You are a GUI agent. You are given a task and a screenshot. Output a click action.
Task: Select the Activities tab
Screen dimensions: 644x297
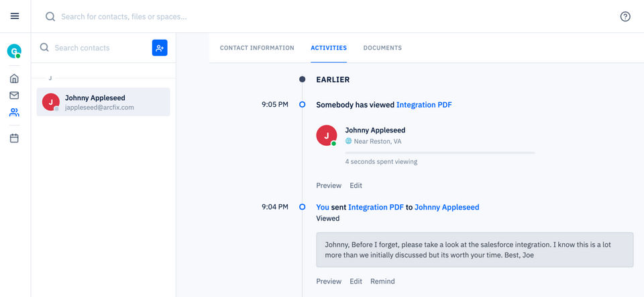point(329,48)
